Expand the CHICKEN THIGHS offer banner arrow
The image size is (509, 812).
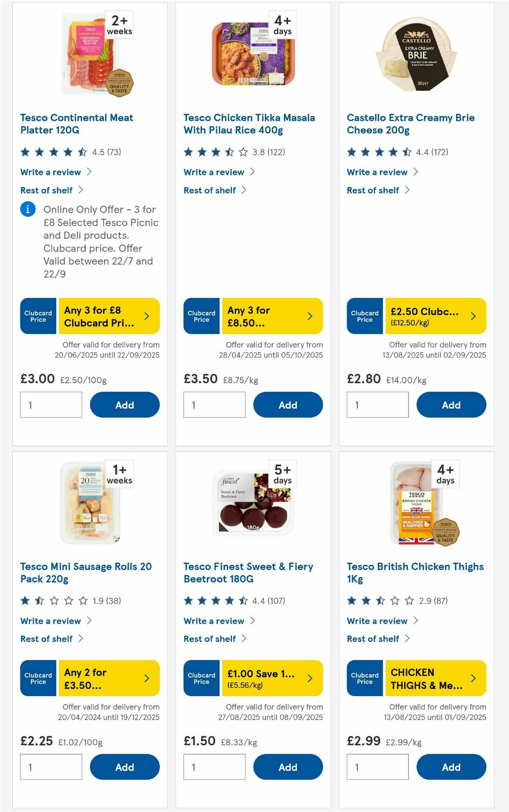pos(473,678)
